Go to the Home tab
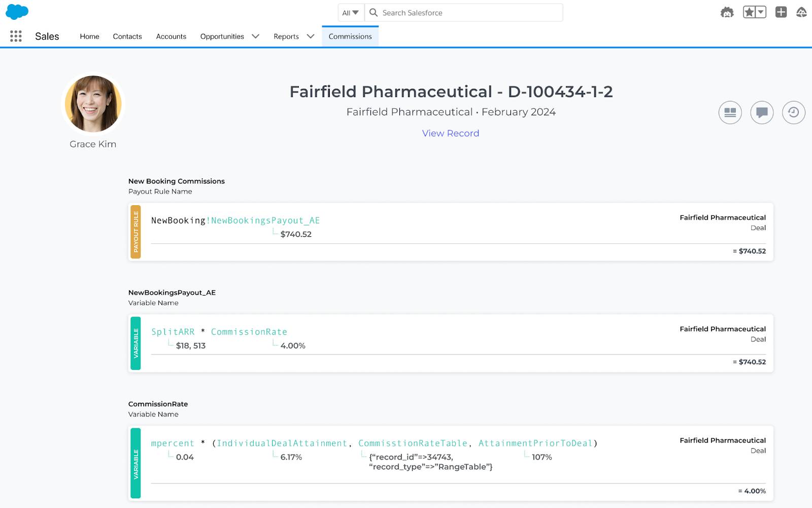This screenshot has width=812, height=508. tap(89, 37)
